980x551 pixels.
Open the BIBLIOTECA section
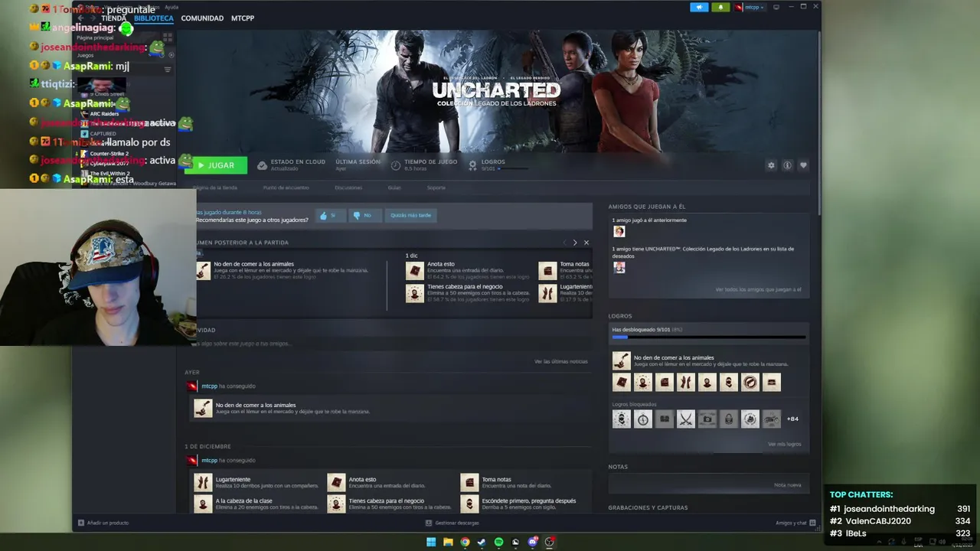[x=153, y=18]
